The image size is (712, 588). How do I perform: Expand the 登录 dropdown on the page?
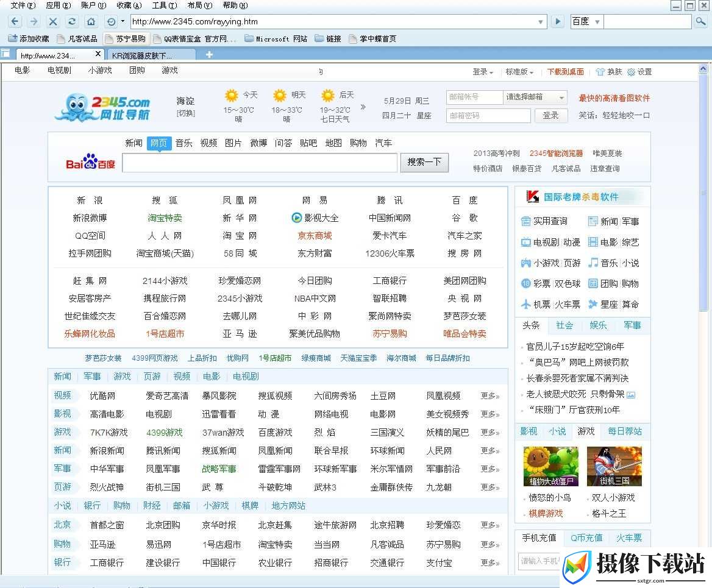point(483,72)
